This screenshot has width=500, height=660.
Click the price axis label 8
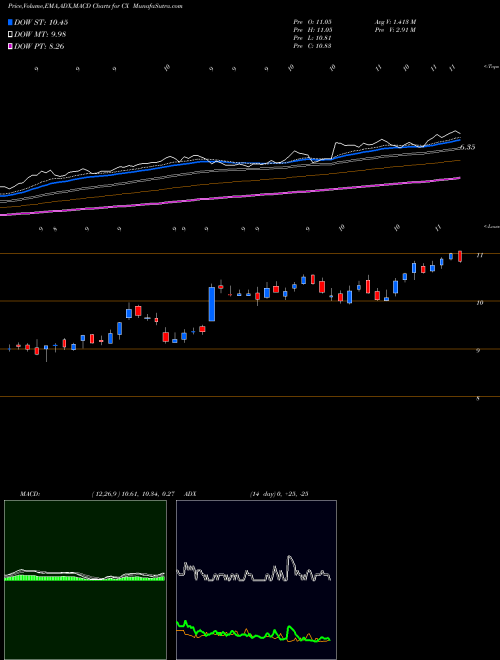478,398
